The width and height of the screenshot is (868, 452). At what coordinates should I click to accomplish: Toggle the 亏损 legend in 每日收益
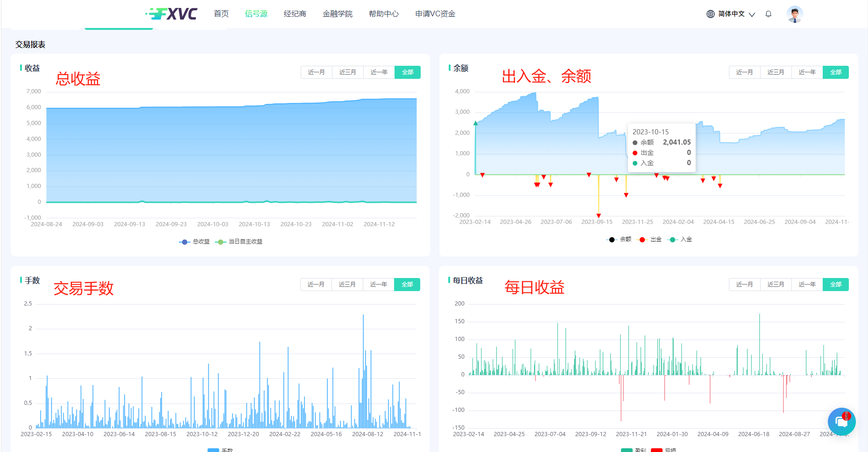(x=663, y=450)
